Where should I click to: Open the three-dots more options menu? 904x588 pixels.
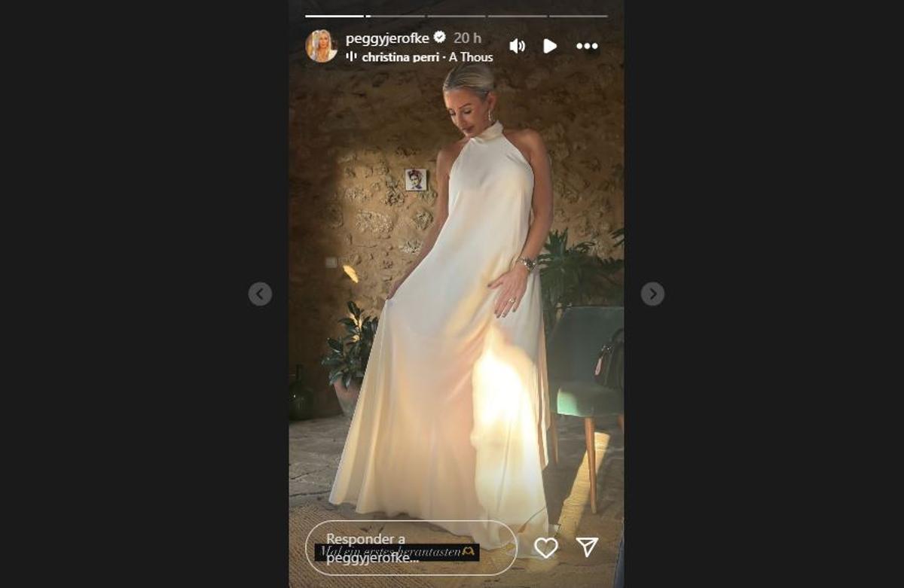tap(587, 46)
